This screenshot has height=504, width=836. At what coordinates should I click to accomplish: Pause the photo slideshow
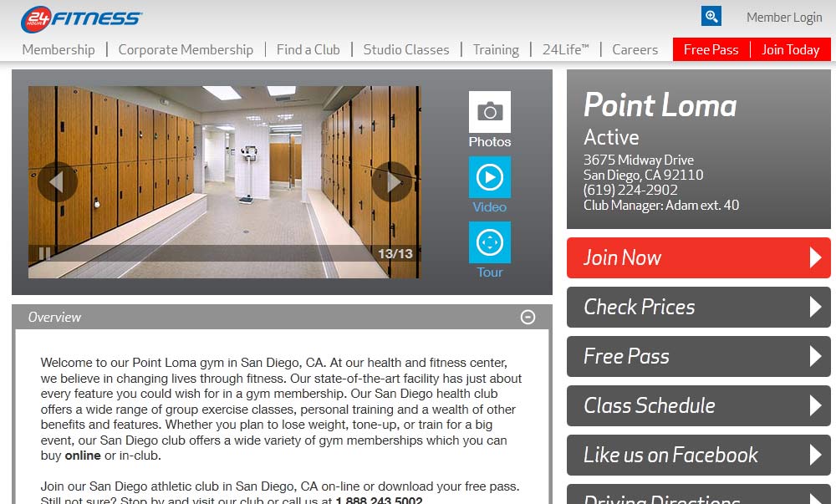coord(45,253)
